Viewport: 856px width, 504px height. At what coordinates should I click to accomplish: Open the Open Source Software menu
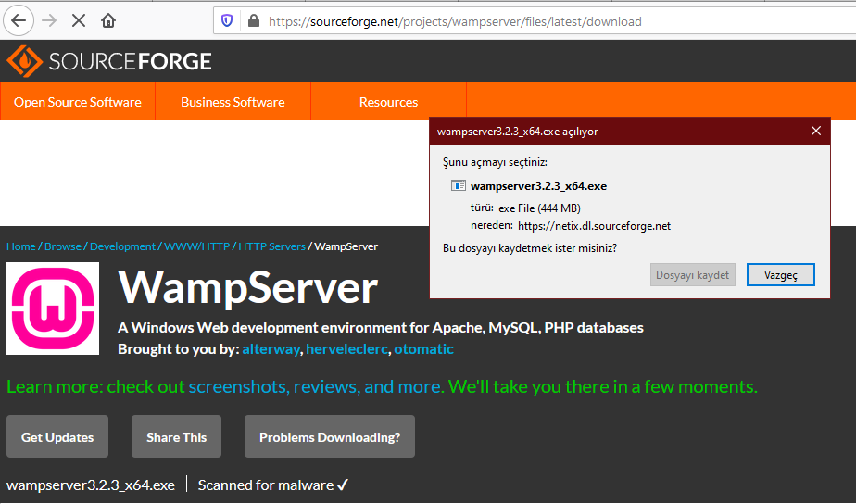click(78, 102)
